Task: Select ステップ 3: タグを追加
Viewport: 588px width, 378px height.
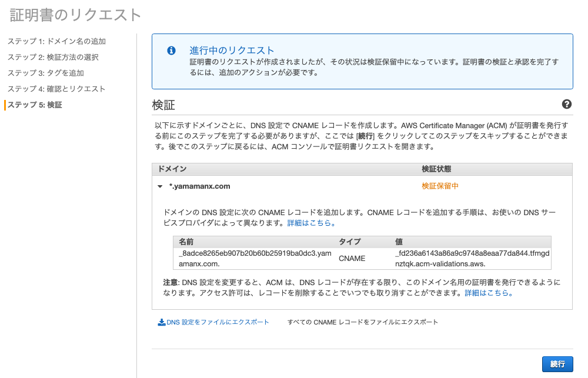Action: 46,73
